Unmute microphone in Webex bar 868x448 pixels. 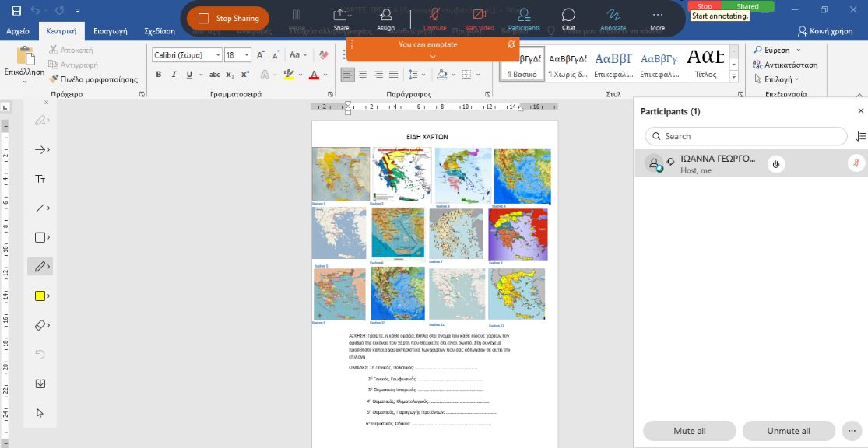[x=434, y=19]
